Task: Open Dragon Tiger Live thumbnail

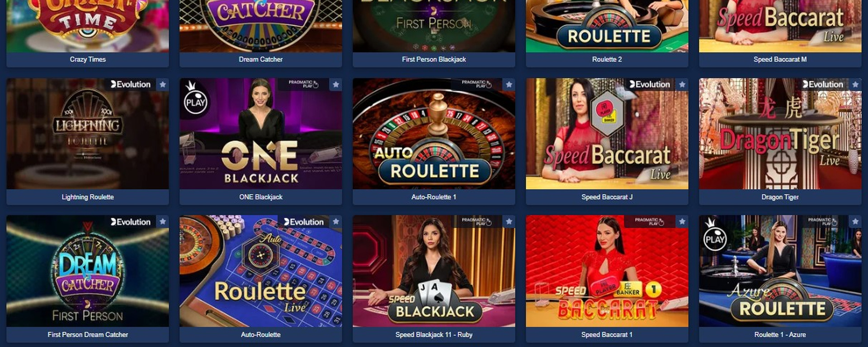Action: [x=780, y=134]
